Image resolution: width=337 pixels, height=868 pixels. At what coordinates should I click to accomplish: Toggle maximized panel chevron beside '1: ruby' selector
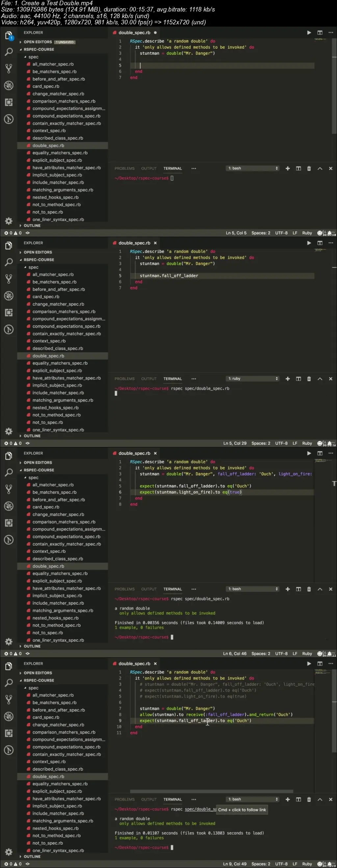pyautogui.click(x=320, y=379)
